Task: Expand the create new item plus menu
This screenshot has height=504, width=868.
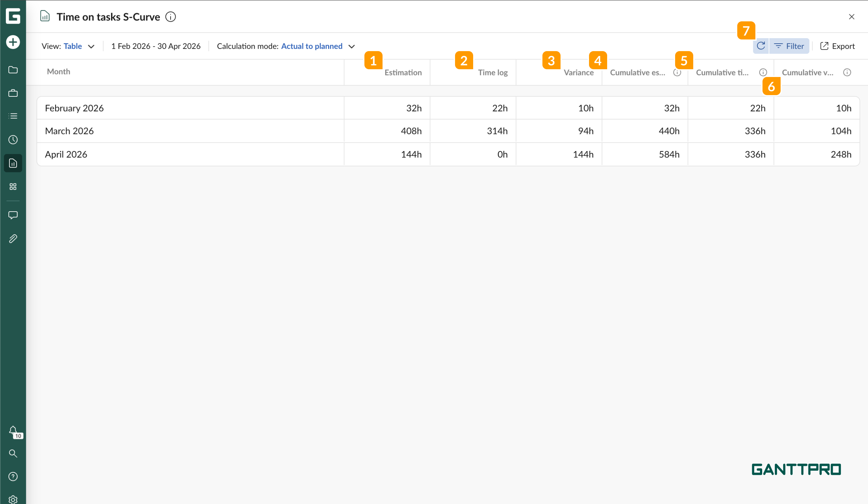Action: 13,42
